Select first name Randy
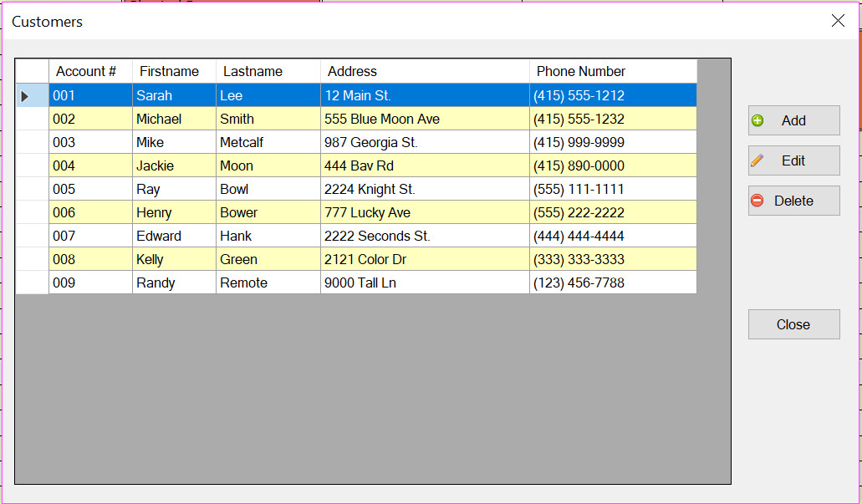Screen dimensions: 862x504 174,283
